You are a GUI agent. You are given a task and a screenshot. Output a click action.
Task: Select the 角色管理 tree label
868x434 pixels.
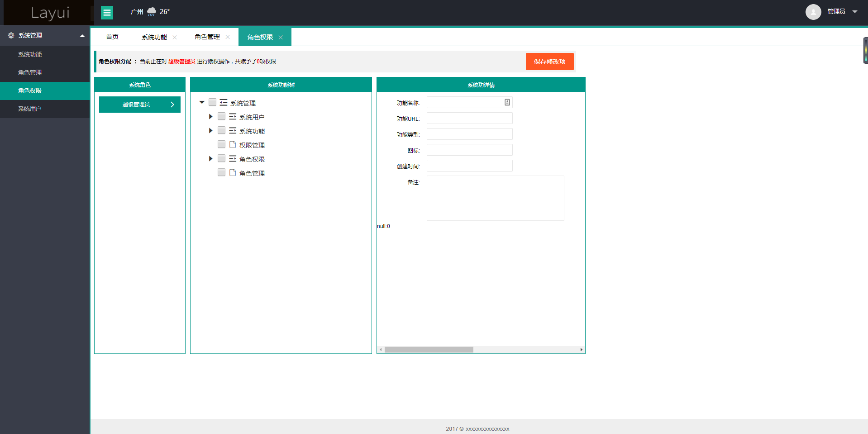click(252, 173)
